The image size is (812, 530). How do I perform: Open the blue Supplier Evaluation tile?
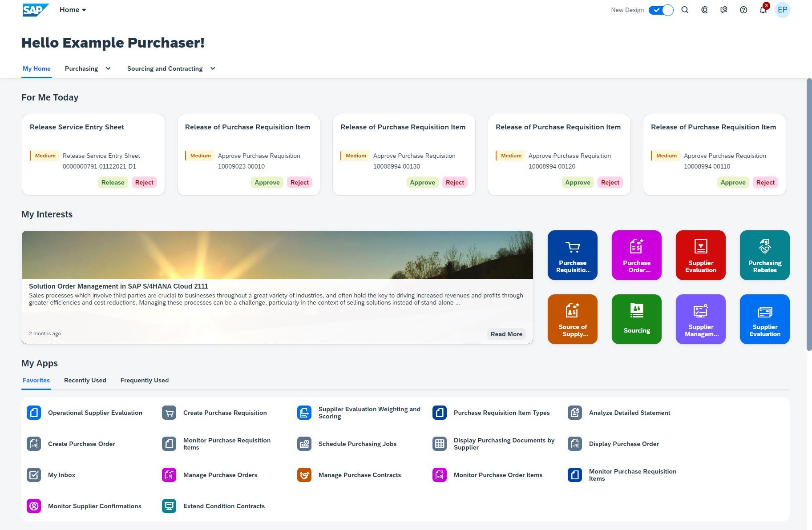tap(765, 319)
